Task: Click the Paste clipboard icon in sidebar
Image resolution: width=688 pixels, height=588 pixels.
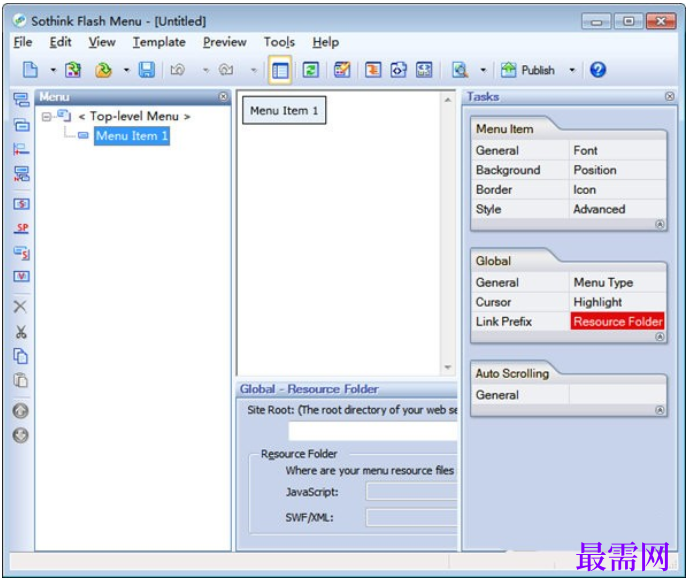Action: click(x=21, y=380)
